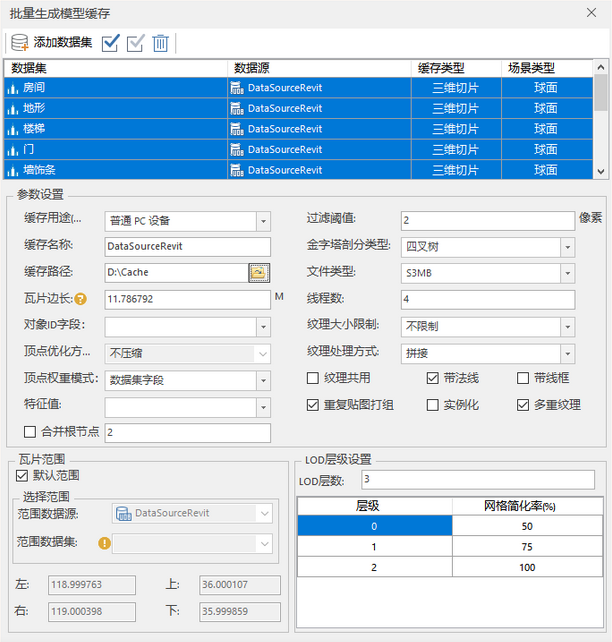
Task: Click the dataset icon beside 地形
Action: click(x=13, y=109)
